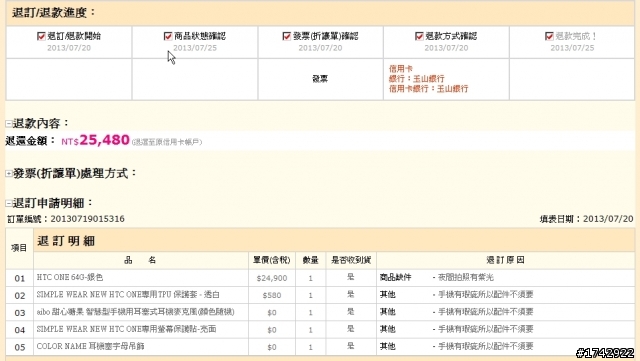Collapse the 退款內容 section
The width and height of the screenshot is (640, 361).
click(9, 123)
